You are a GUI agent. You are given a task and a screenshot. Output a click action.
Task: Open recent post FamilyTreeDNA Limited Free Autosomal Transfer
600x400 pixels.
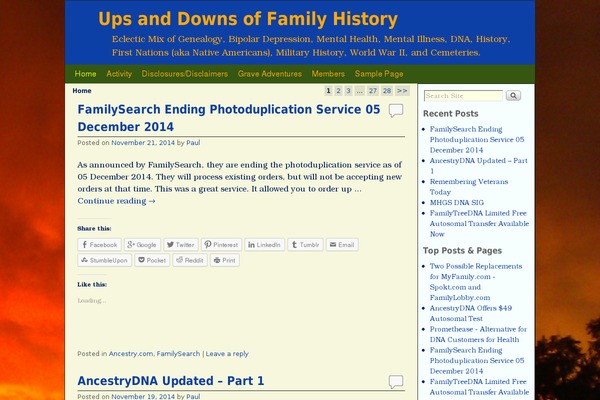479,224
